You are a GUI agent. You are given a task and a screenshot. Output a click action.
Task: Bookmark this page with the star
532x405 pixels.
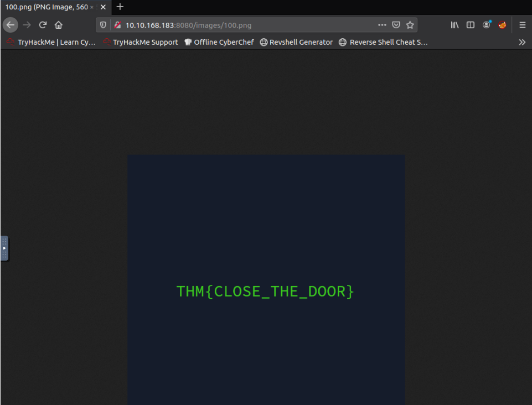[410, 25]
